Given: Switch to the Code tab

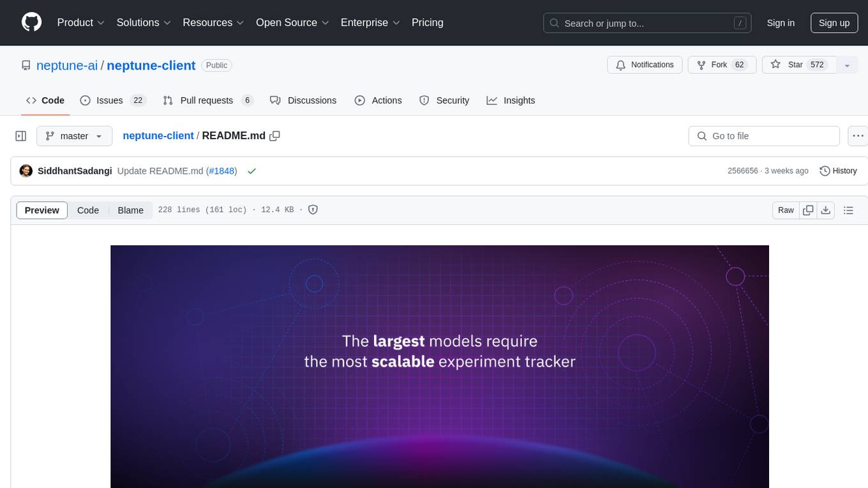Looking at the screenshot, I should tap(45, 100).
